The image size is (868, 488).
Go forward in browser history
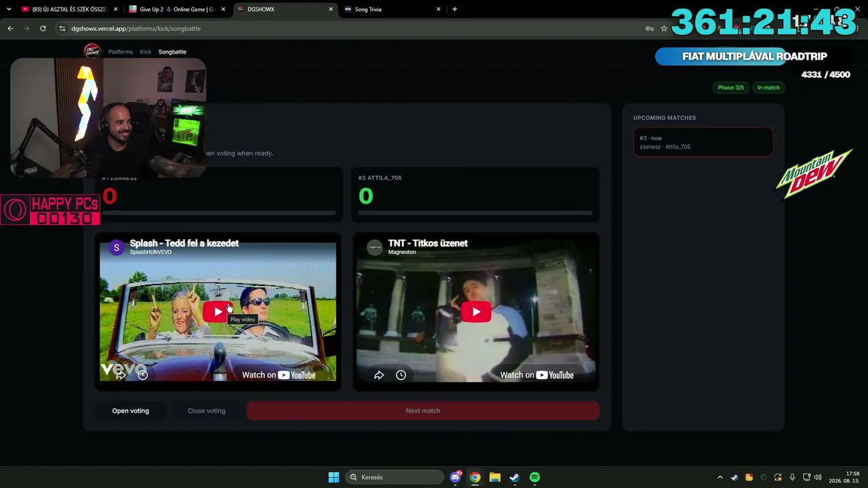[26, 28]
